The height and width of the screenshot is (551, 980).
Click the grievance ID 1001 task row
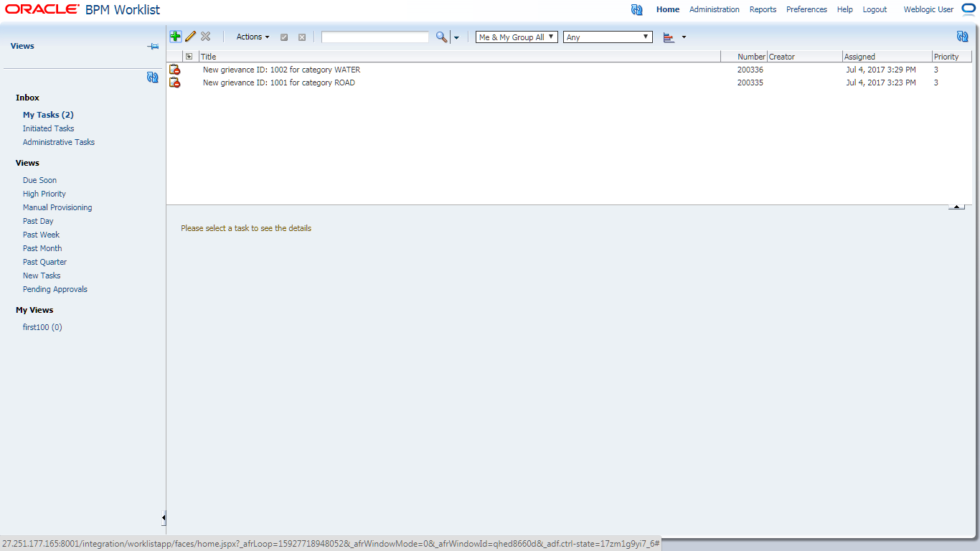(278, 83)
